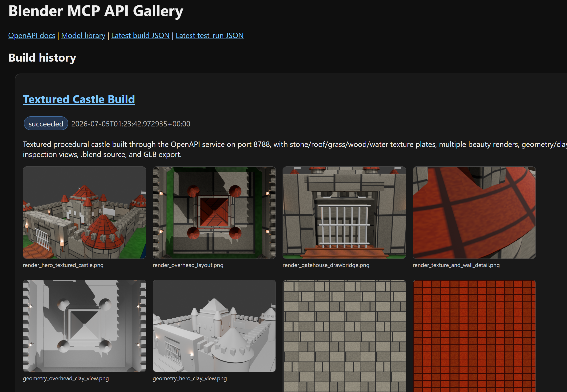Viewport: 567px width, 392px height.
Task: Open the OpenAPI docs link
Action: tap(32, 36)
